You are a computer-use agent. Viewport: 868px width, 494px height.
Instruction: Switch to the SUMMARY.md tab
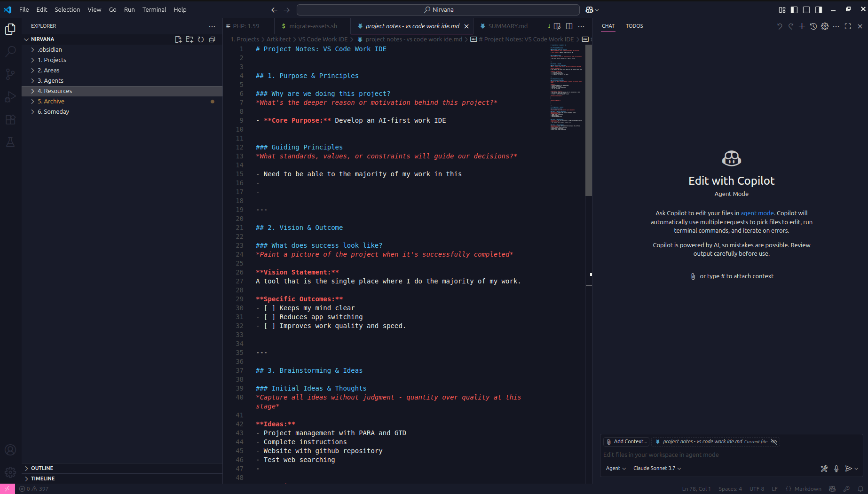click(508, 26)
